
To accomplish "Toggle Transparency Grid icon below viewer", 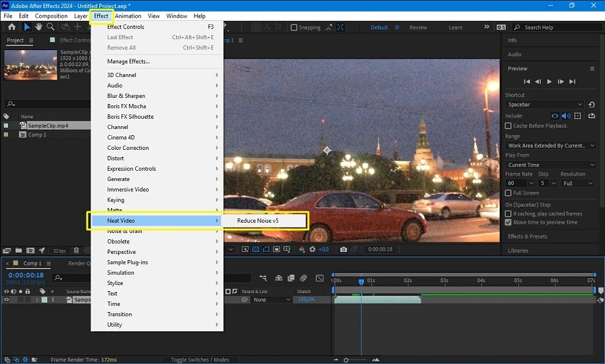I will [256, 249].
